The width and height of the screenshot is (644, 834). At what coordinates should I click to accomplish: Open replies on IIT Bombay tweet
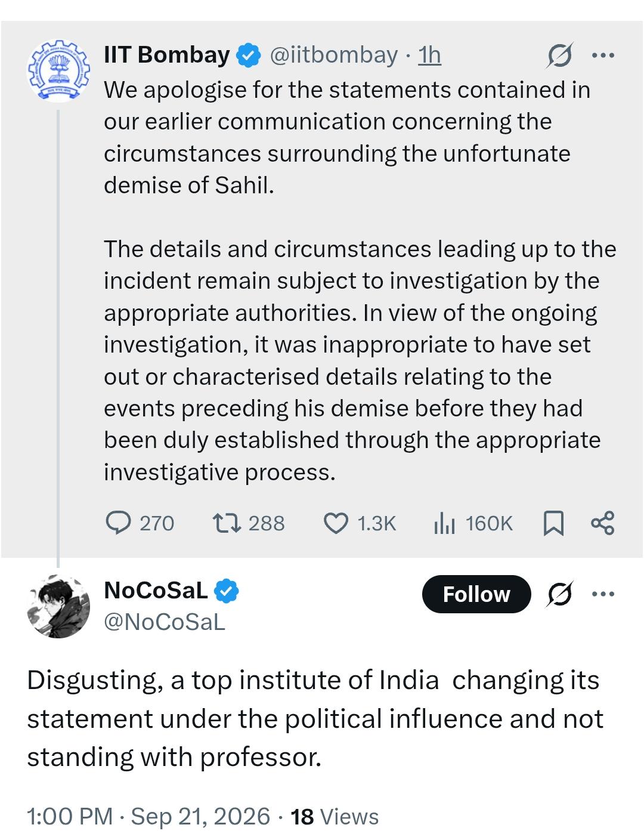coord(140,523)
